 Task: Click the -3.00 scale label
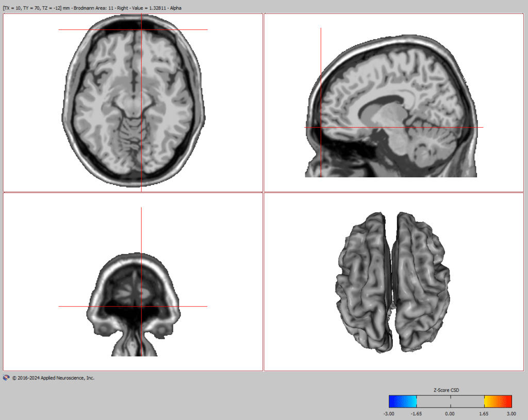[x=389, y=414]
